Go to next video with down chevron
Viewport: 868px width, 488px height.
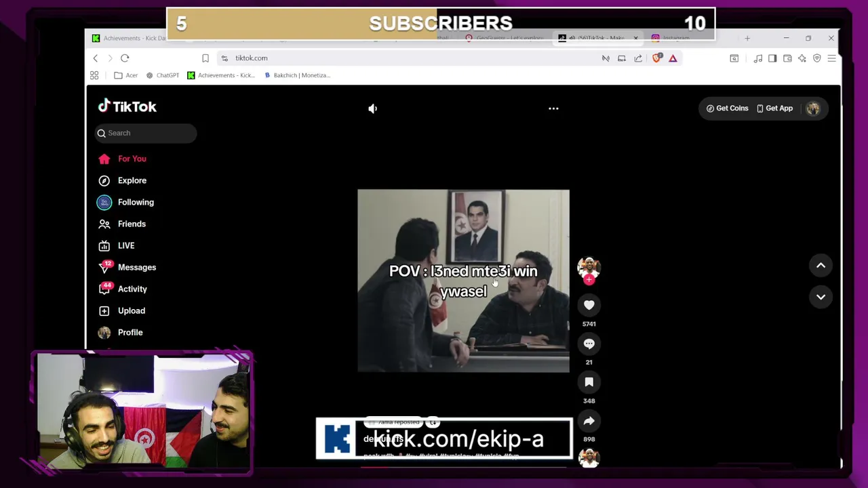(x=821, y=297)
